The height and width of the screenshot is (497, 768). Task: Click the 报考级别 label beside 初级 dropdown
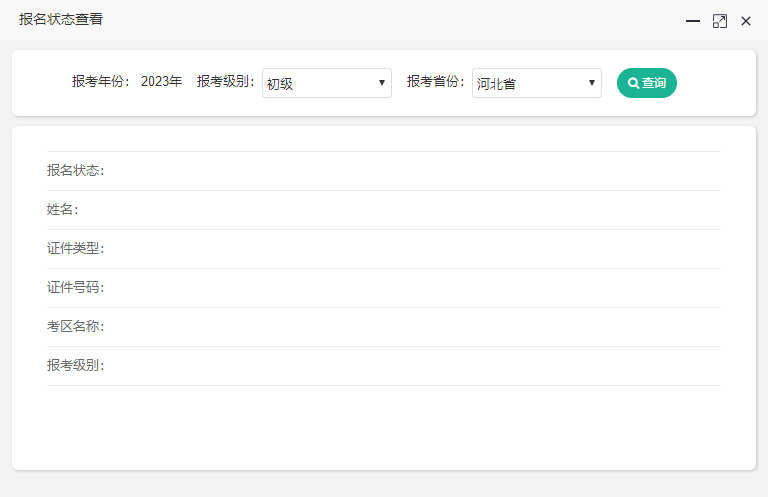[226, 82]
